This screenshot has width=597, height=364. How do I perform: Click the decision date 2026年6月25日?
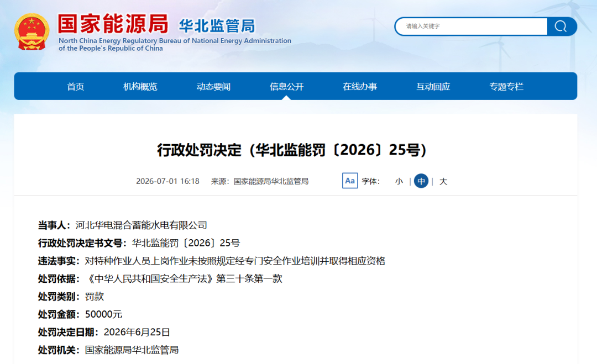[137, 333]
